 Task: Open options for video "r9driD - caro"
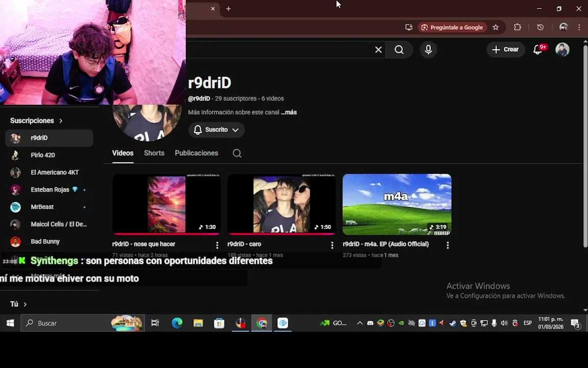click(x=332, y=245)
